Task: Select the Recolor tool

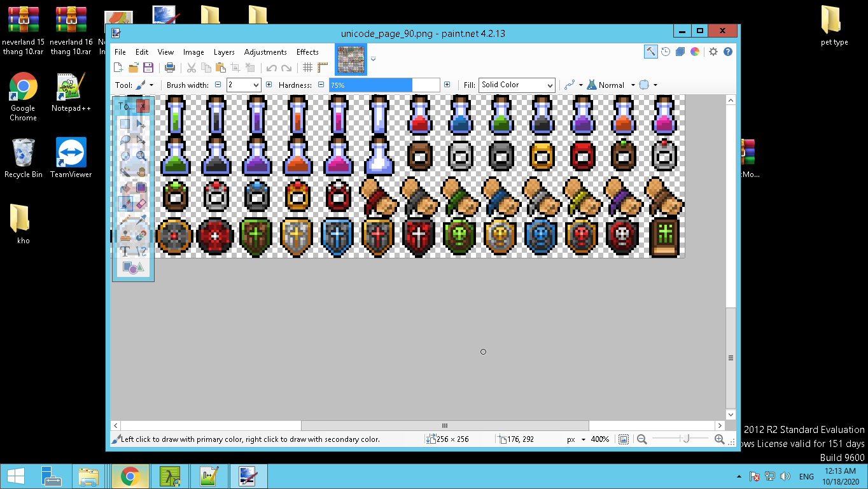Action: click(141, 235)
